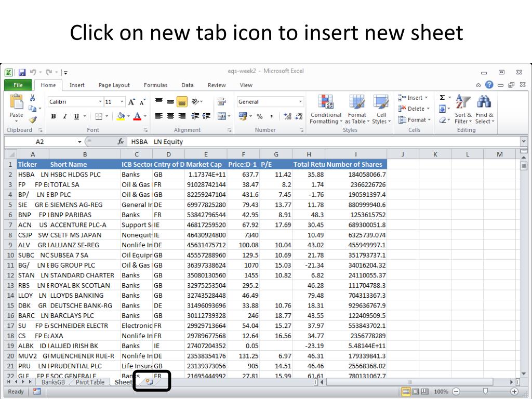This screenshot has height=399, width=532.
Task: Switch to Page Layout view in status bar
Action: pos(415,392)
